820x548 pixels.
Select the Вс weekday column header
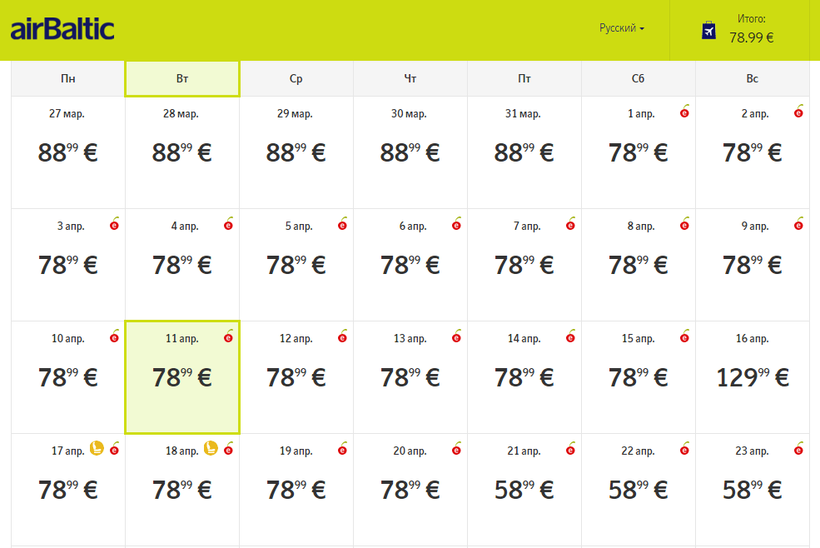752,79
